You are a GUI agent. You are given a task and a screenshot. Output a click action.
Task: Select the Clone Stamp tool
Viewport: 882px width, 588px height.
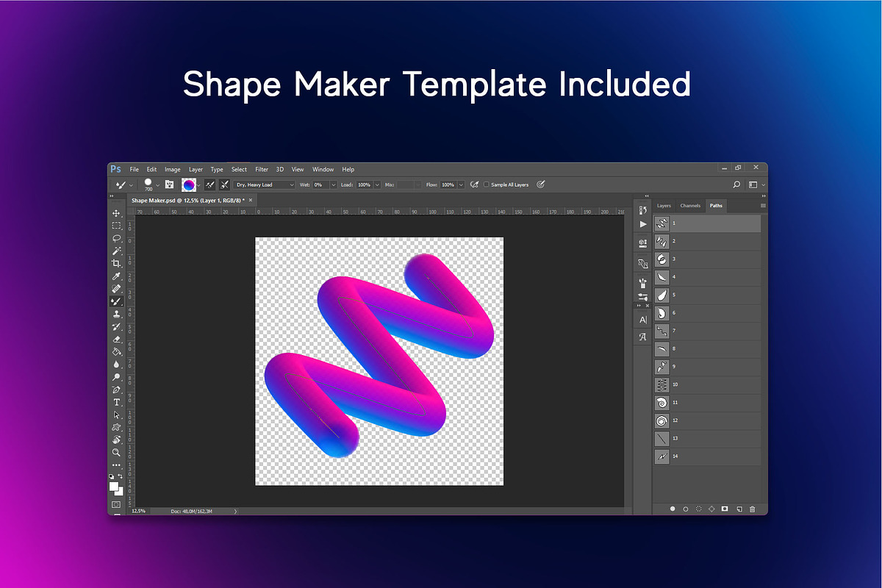(116, 314)
